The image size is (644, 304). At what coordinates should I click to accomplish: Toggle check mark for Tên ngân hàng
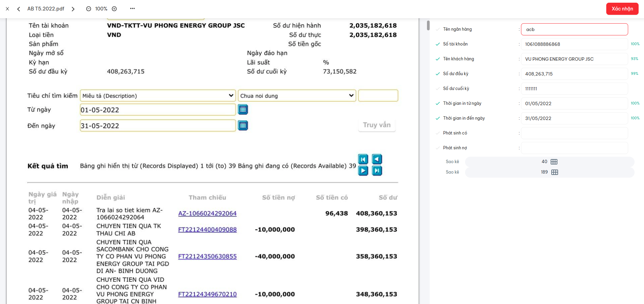437,29
